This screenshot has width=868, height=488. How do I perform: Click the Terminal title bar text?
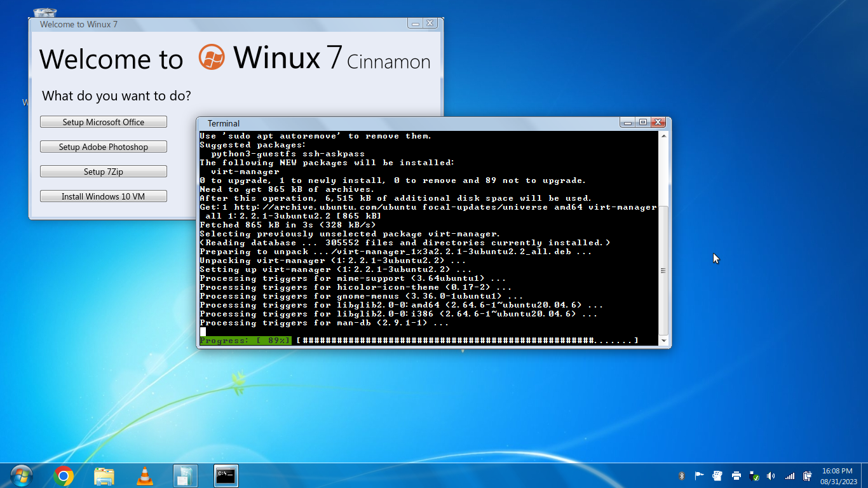224,123
